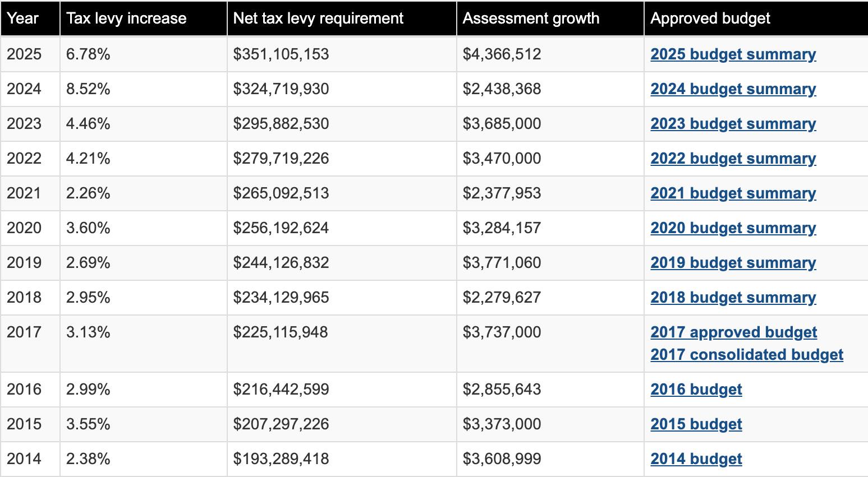Viewport: 868px width, 477px height.
Task: Click the 2019 budget summary link
Action: [733, 263]
